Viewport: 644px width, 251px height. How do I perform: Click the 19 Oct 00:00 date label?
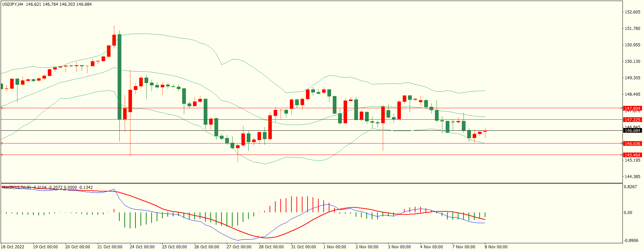[45, 247]
